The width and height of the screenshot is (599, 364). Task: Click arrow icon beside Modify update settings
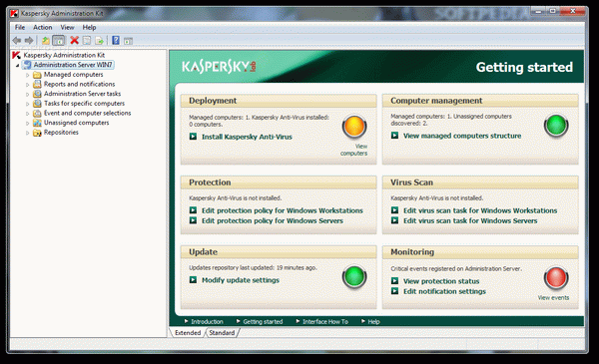pyautogui.click(x=194, y=279)
